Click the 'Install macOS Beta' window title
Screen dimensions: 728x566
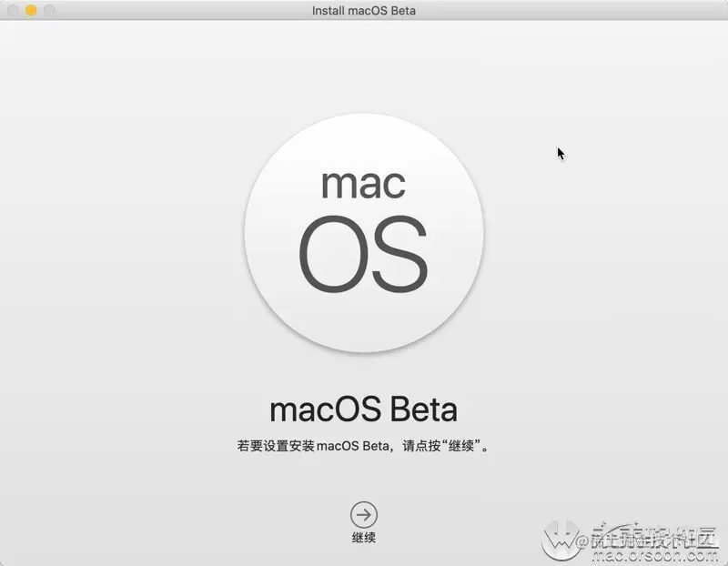pyautogui.click(x=363, y=10)
